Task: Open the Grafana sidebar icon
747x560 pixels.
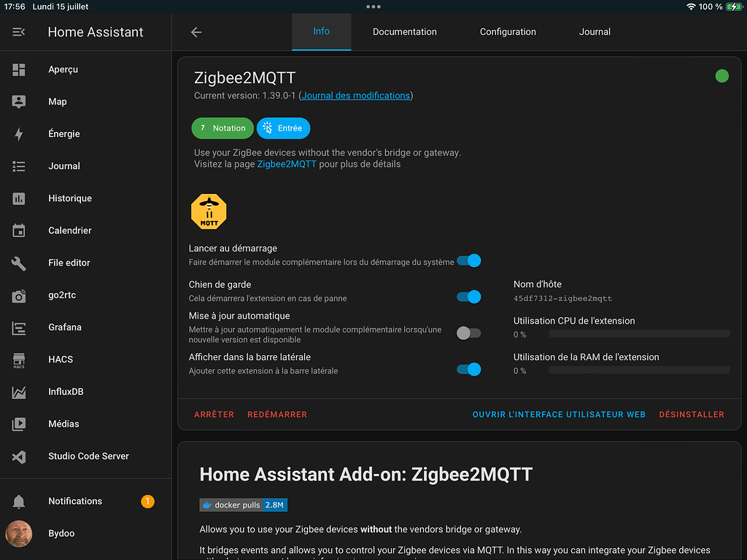Action: [18, 327]
